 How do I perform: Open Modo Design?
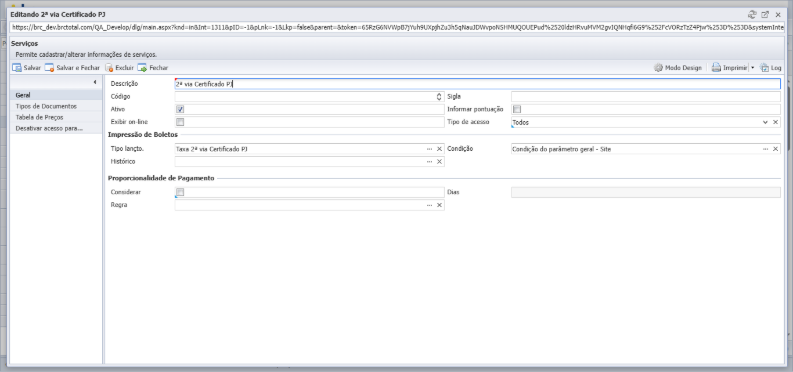click(x=678, y=68)
